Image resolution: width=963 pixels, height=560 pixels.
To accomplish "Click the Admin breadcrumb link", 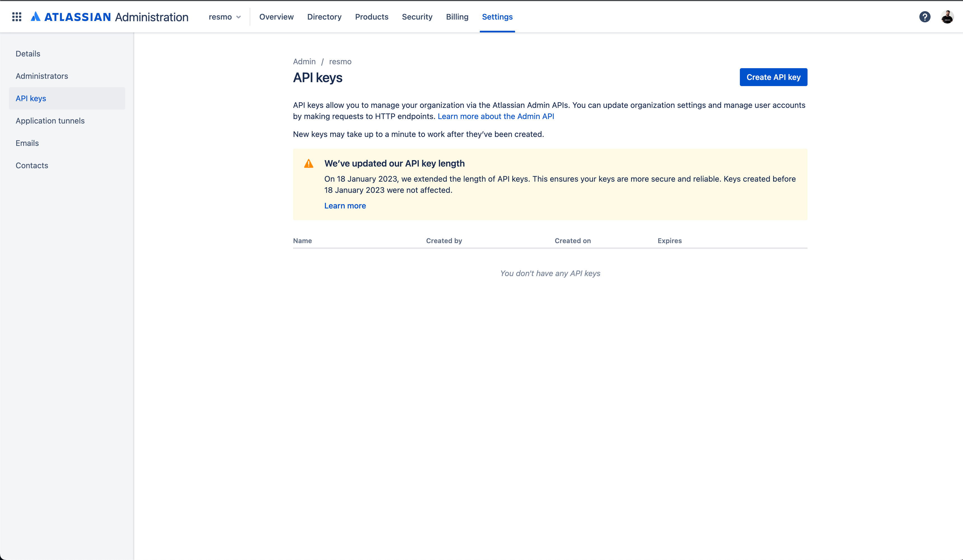I will coord(304,61).
